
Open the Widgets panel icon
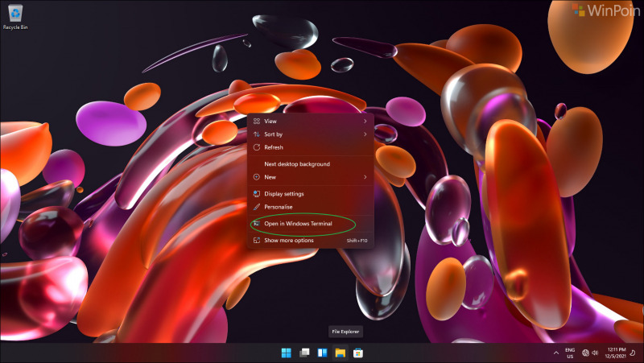[322, 353]
